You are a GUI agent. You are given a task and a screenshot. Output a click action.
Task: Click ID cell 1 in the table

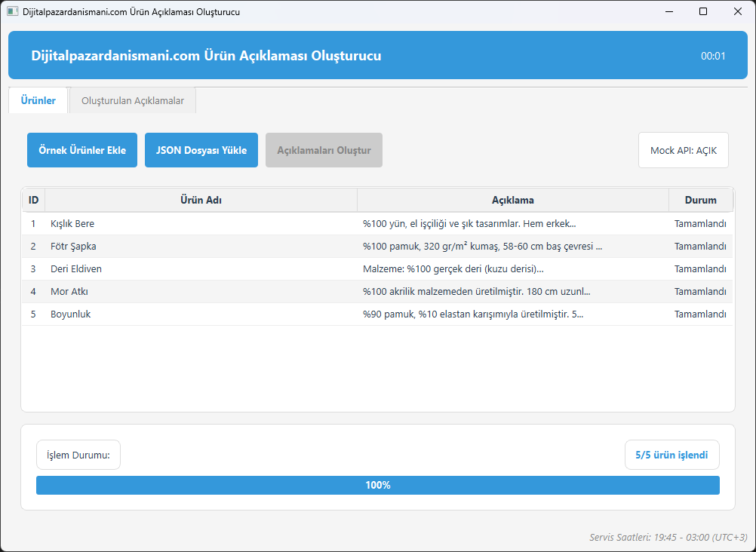point(33,224)
